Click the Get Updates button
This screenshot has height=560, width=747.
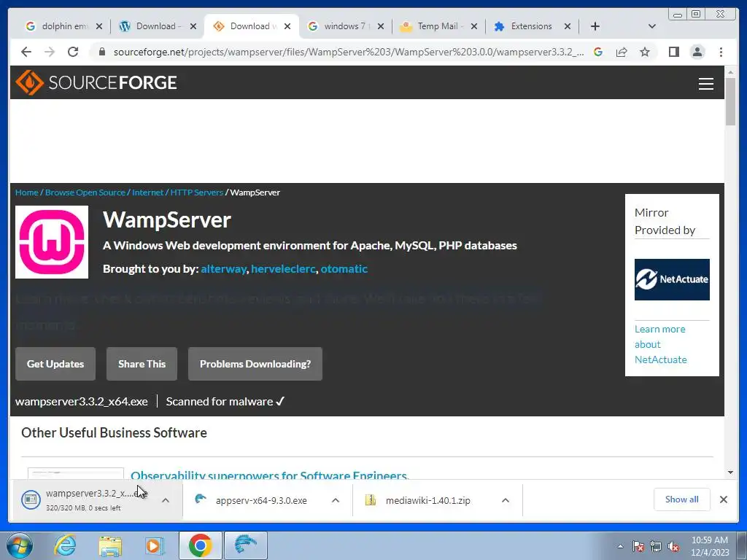55,364
